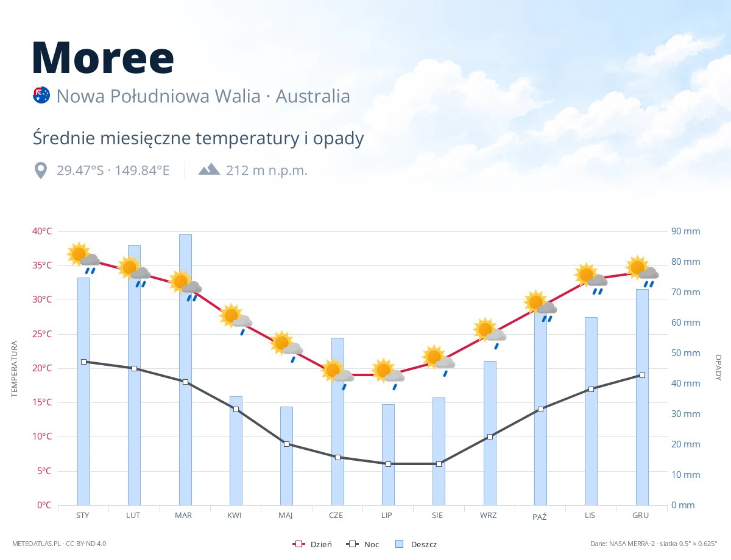Click the tall March rainfall bar

(185, 369)
